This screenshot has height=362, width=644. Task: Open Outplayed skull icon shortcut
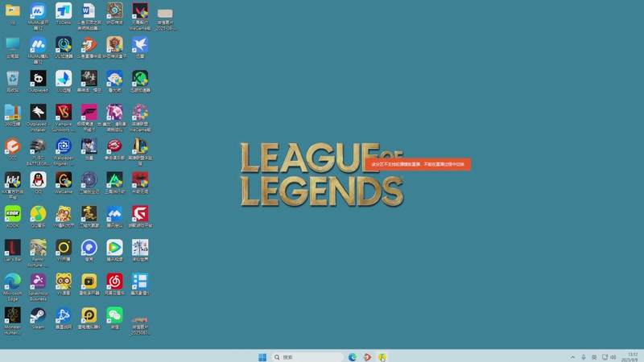tap(38, 81)
